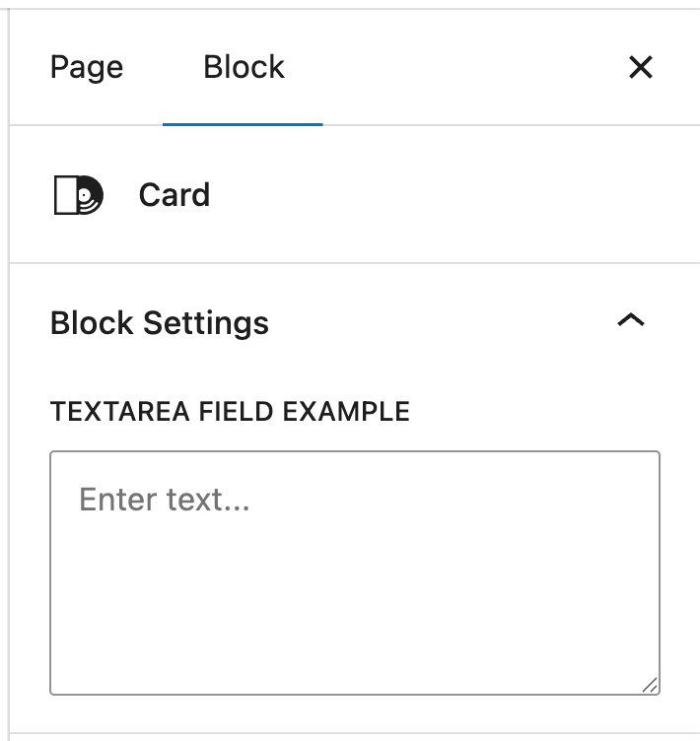Open Page settings from the sidebar header
This screenshot has width=700, height=741.
(87, 67)
